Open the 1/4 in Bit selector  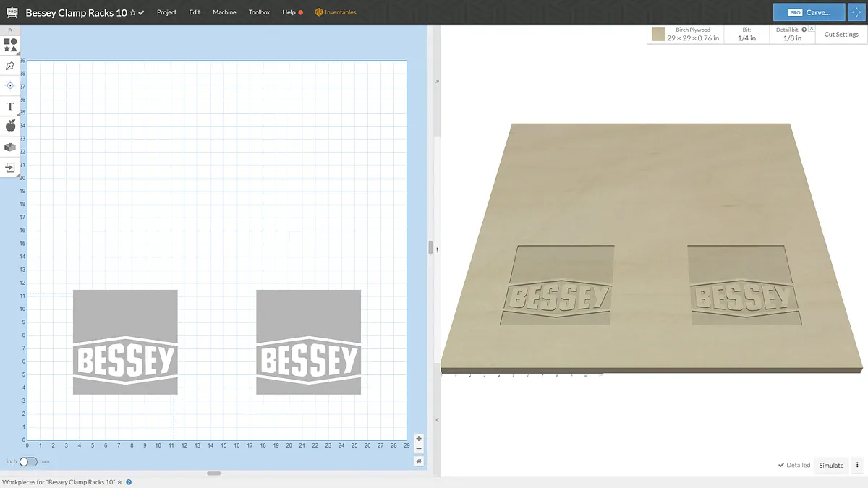point(746,35)
